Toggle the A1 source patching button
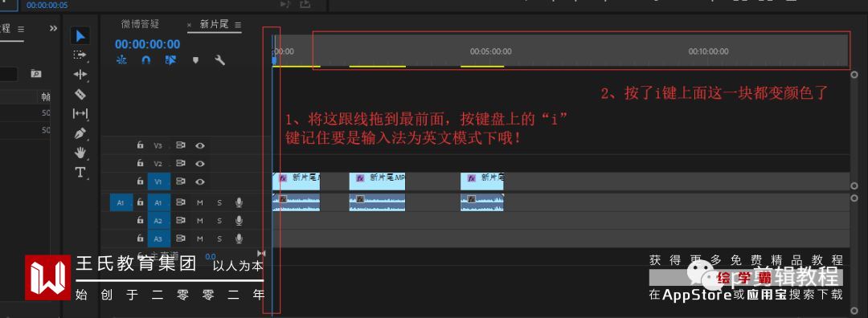The image size is (868, 318). 121,203
